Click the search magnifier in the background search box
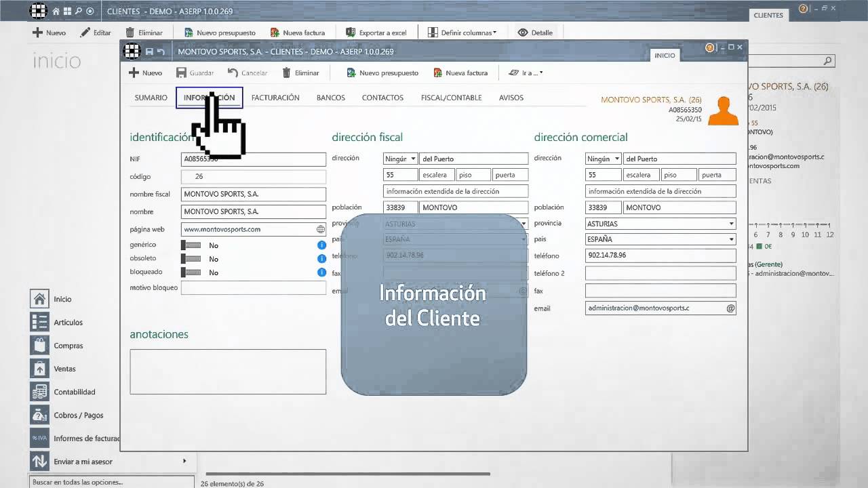Viewport: 868px width, 488px height. tap(828, 61)
